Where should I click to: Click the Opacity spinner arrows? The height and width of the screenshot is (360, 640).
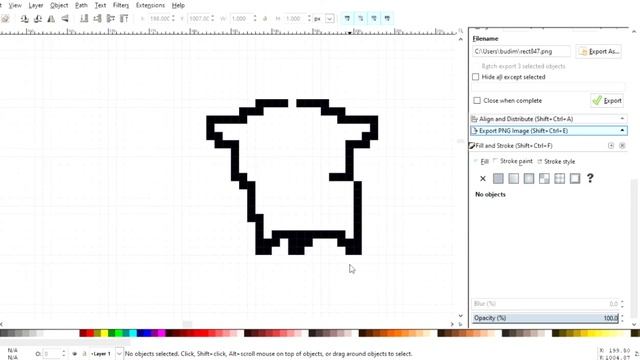[622, 318]
